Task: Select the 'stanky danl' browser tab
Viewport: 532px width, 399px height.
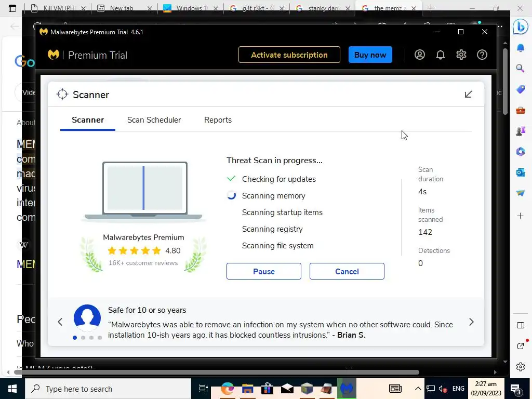Action: 322,8
